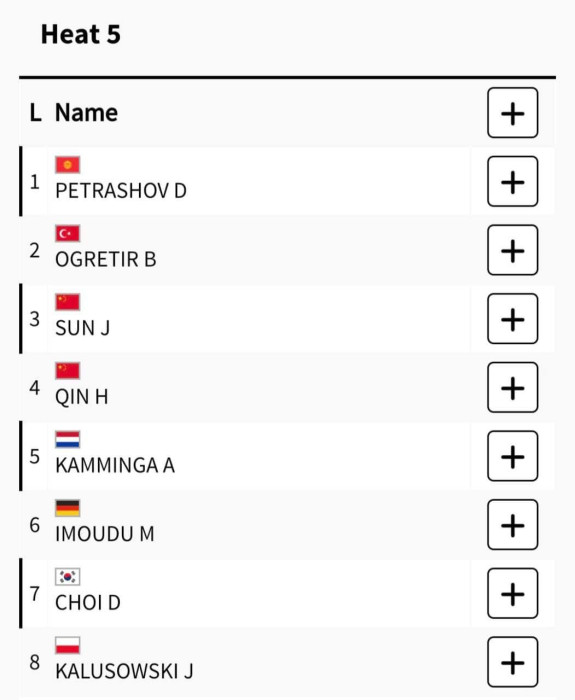Show details for KAMMINGA A

[x=512, y=456]
